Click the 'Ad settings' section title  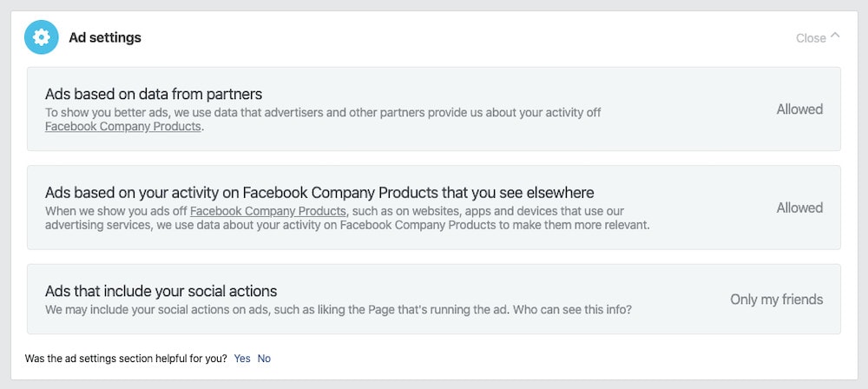tap(105, 37)
